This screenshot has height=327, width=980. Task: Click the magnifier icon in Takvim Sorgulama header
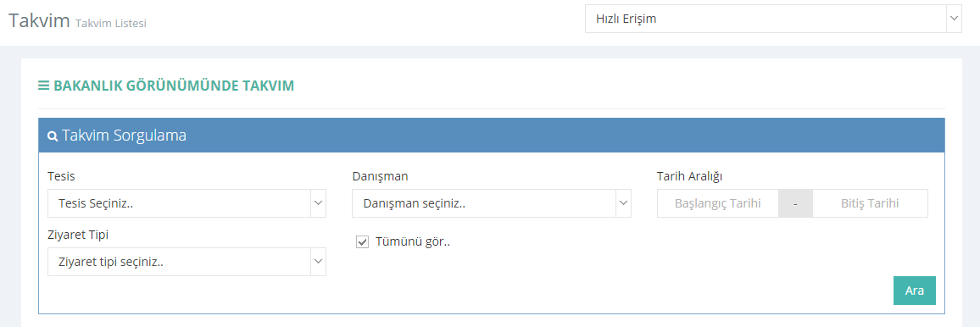[x=53, y=136]
